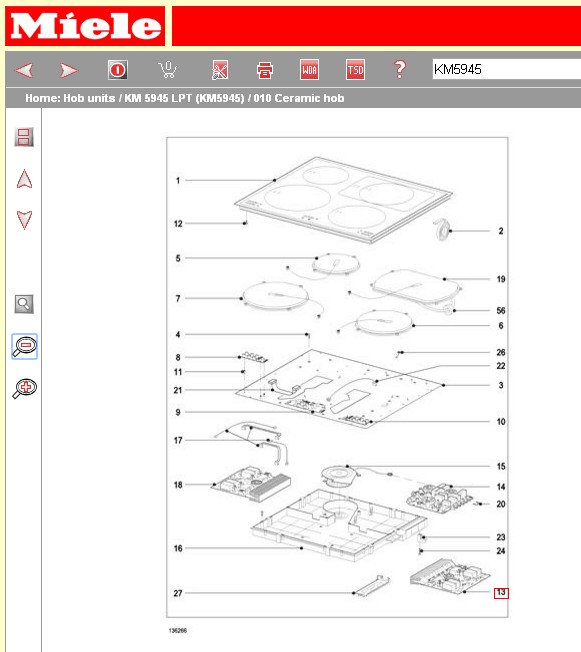The width and height of the screenshot is (581, 652).
Task: Click the down arrow in sidebar
Action: pos(24,220)
